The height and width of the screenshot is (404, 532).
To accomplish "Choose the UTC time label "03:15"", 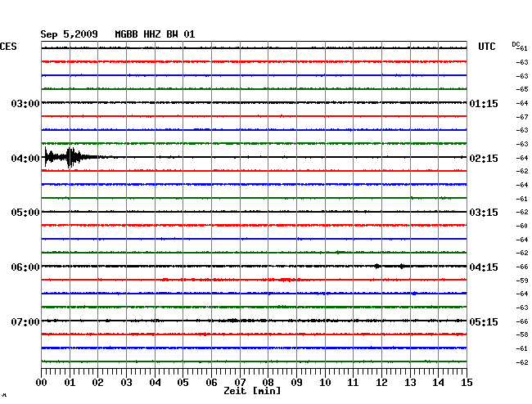I will 484,213.
